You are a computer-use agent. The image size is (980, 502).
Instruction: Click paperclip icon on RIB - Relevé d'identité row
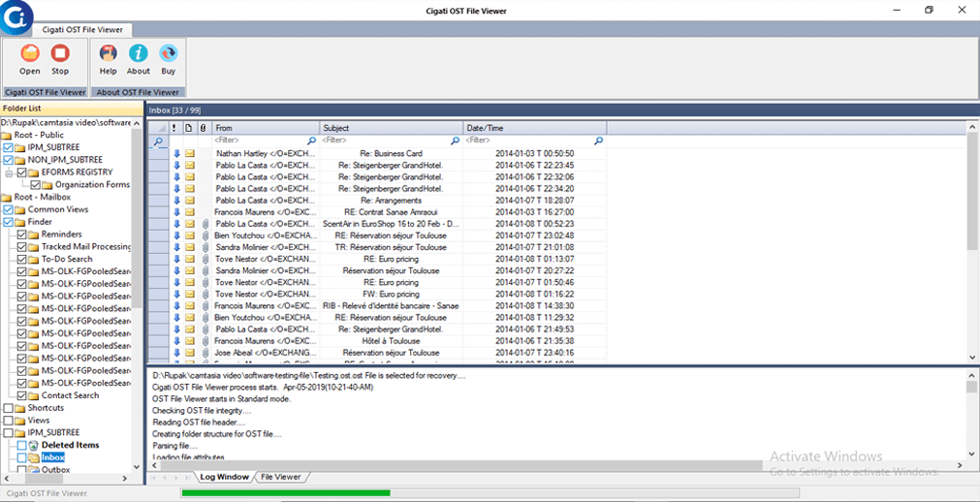pos(205,305)
